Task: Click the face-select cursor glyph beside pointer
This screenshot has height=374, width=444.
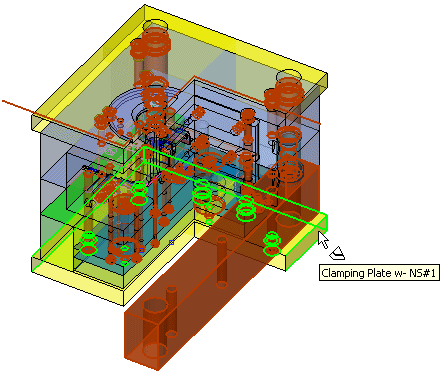Action: point(337,253)
